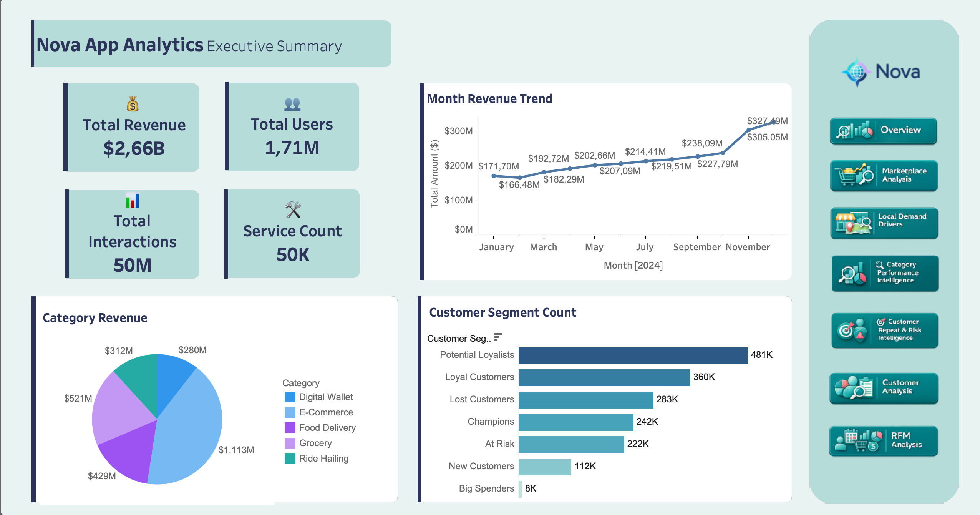Screen dimensions: 980x515
Task: Click the Potential Loyalists bar
Action: 633,355
